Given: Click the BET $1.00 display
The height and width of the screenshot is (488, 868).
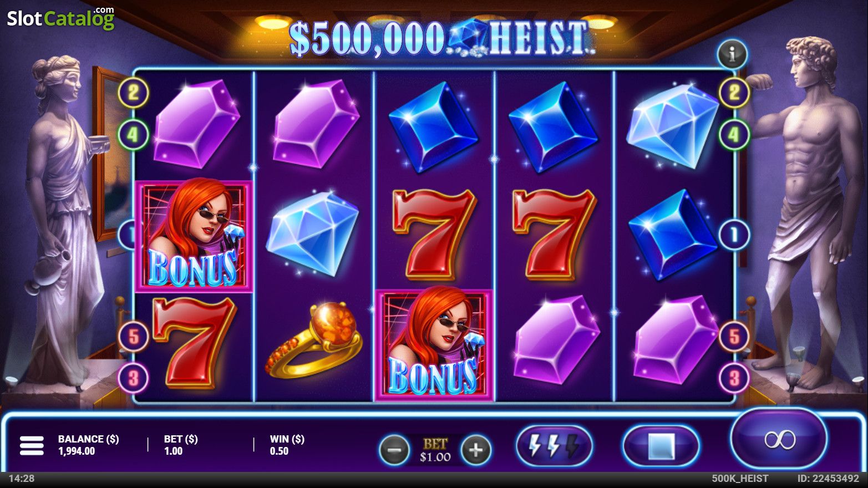Looking at the screenshot, I should point(435,450).
